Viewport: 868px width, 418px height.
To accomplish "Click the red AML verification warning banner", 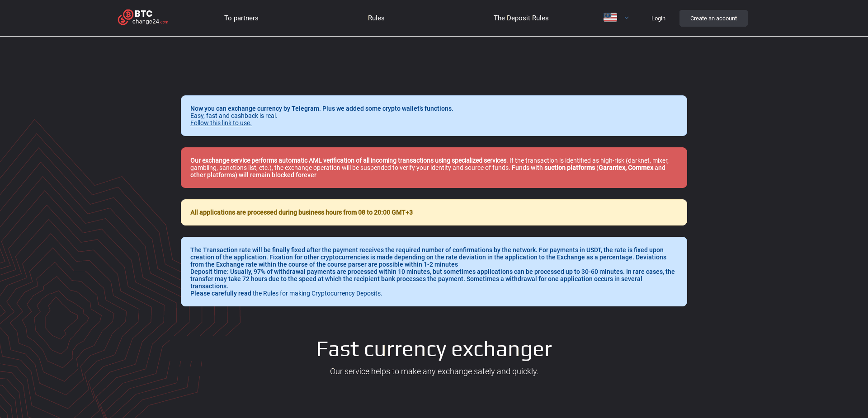I will [434, 167].
